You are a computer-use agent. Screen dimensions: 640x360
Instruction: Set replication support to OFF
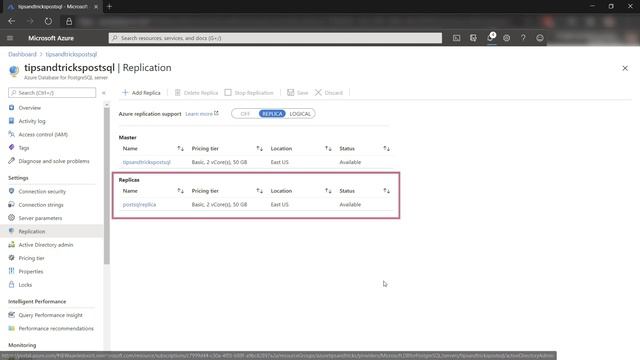[x=245, y=114]
